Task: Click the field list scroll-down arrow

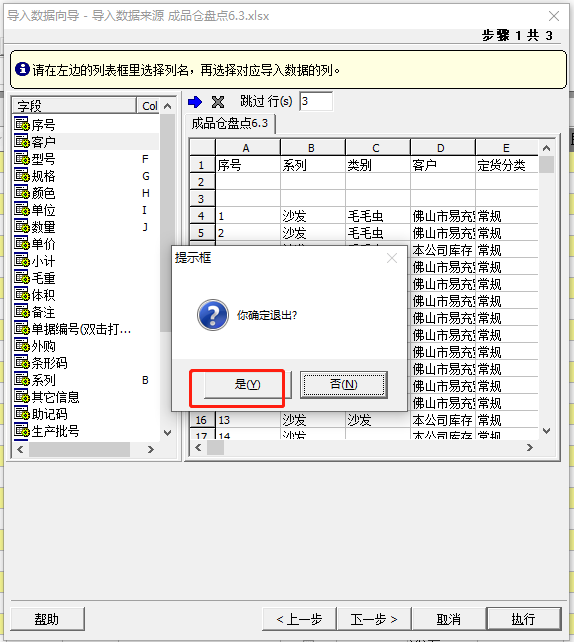Action: click(167, 433)
